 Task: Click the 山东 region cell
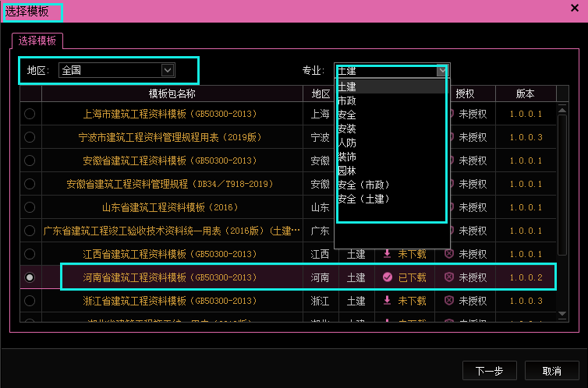click(x=320, y=207)
